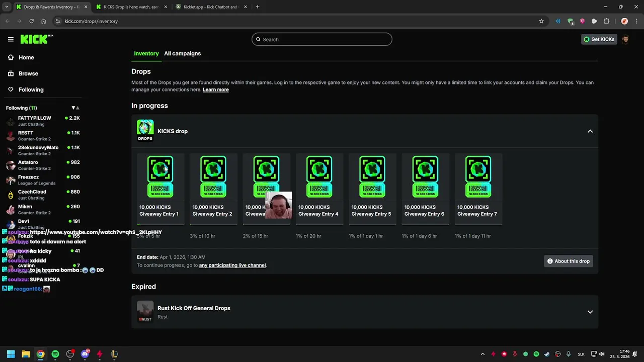Open the blue sound-waves extension

(x=558, y=21)
